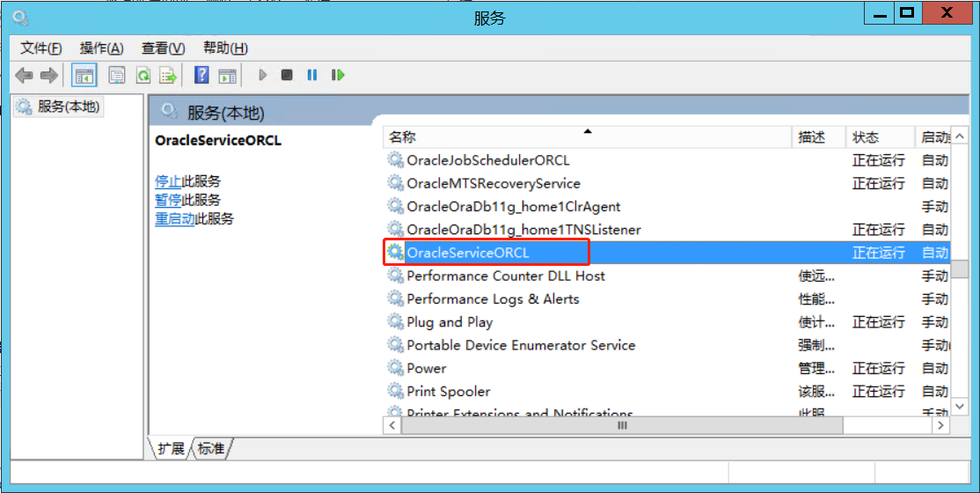980x493 pixels.
Task: Click the Refresh toolbar icon
Action: (x=143, y=76)
